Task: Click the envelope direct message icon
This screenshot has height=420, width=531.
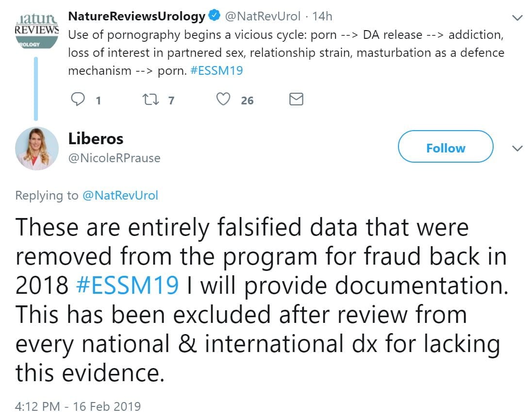Action: tap(296, 100)
